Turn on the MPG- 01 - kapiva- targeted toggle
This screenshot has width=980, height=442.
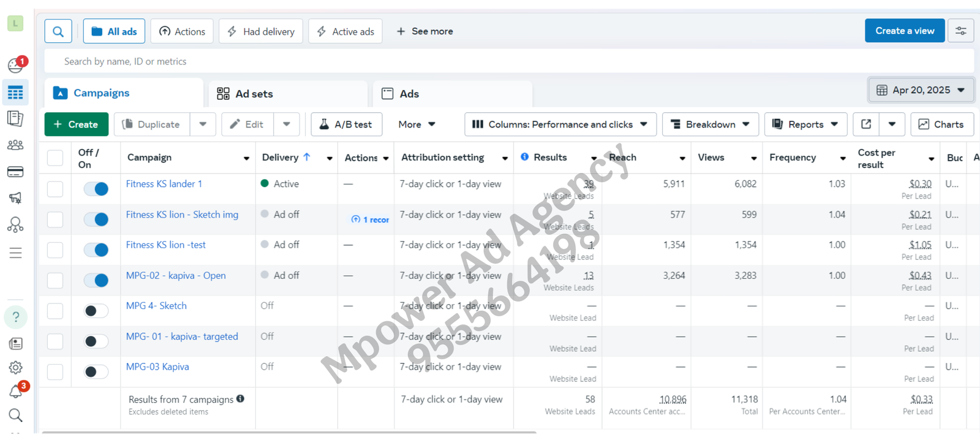tap(96, 341)
